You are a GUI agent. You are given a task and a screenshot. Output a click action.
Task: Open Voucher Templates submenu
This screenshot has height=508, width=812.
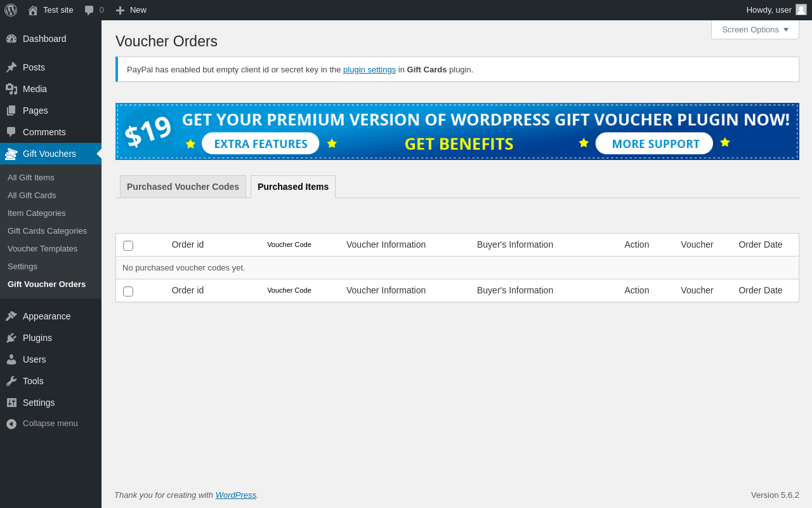(43, 249)
